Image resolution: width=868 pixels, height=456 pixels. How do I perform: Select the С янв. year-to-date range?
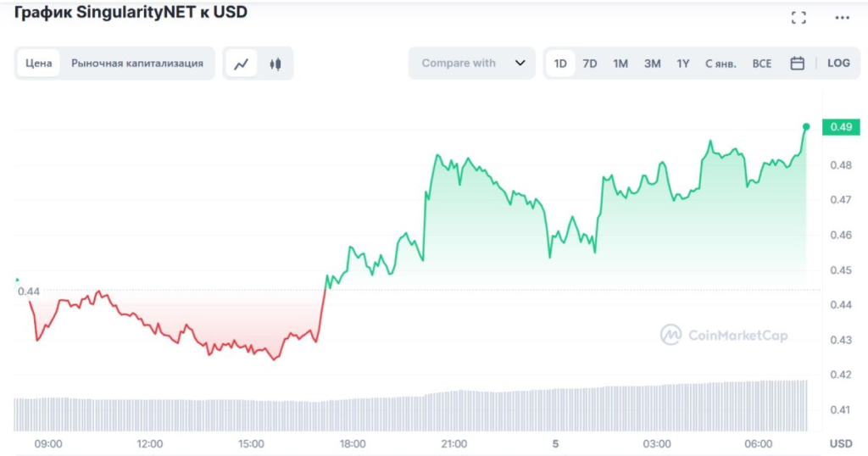coord(721,64)
